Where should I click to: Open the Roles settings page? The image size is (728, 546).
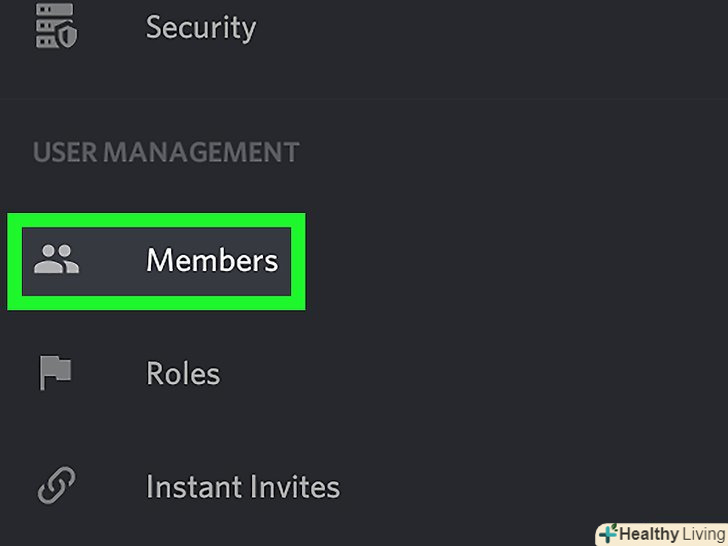pos(182,374)
